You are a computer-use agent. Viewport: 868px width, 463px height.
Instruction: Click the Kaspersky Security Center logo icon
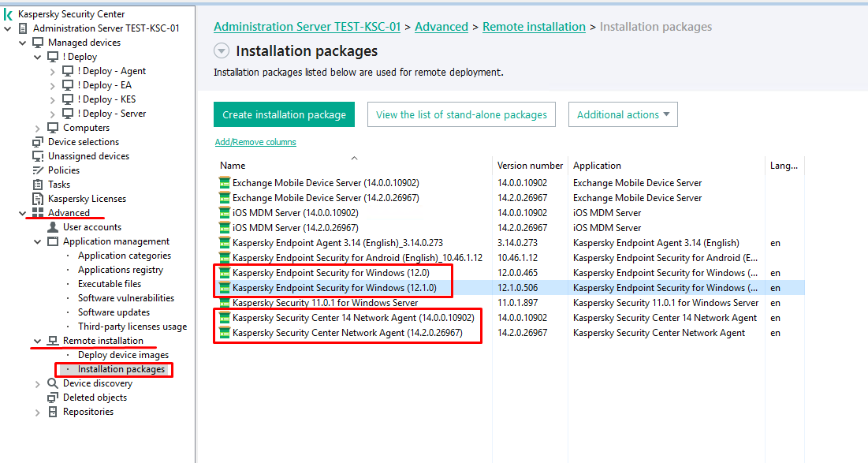8,14
